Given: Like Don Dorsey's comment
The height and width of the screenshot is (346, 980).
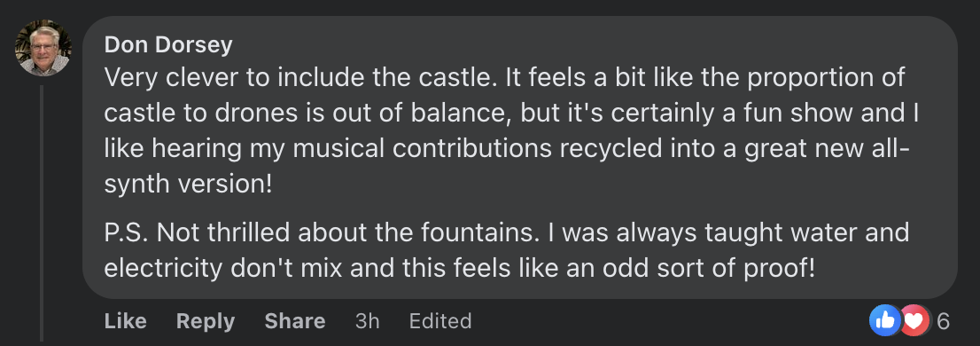Looking at the screenshot, I should pyautogui.click(x=125, y=321).
